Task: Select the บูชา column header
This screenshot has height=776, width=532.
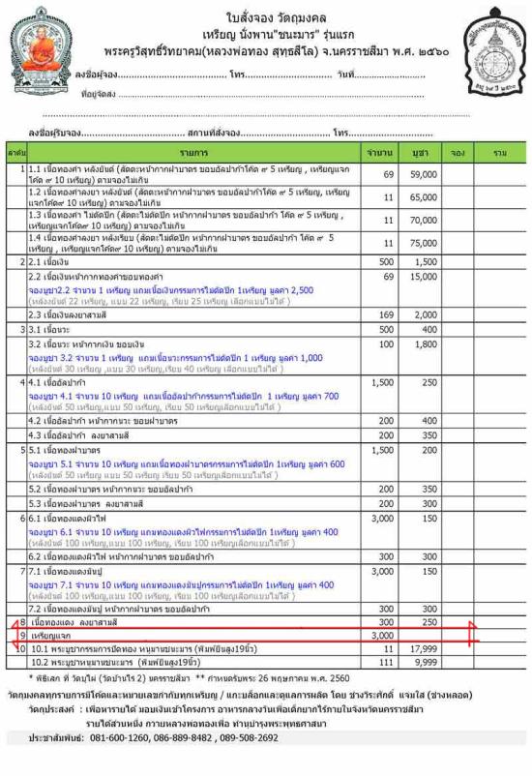Action: pos(420,153)
